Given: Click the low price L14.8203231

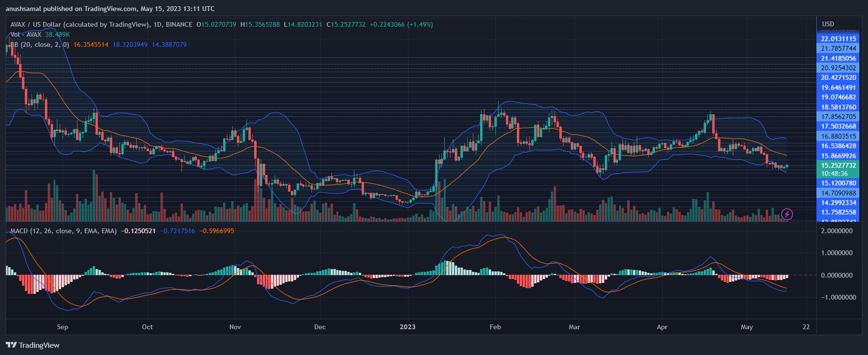Looking at the screenshot, I should (x=303, y=24).
